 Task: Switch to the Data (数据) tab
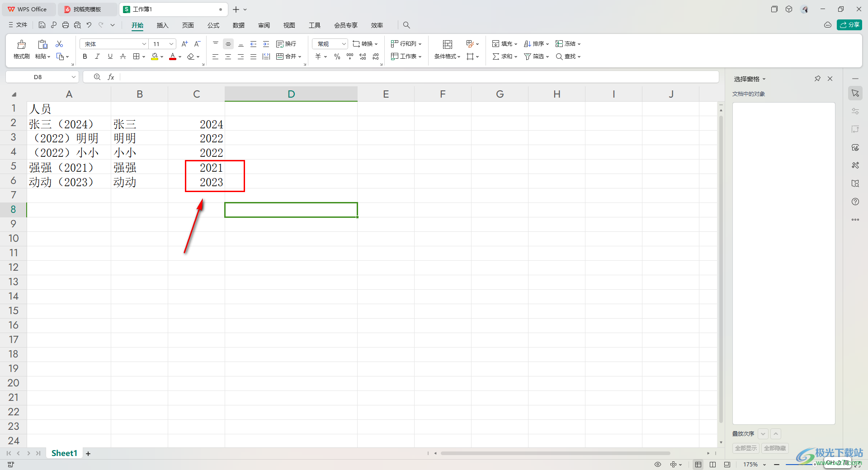click(x=239, y=25)
